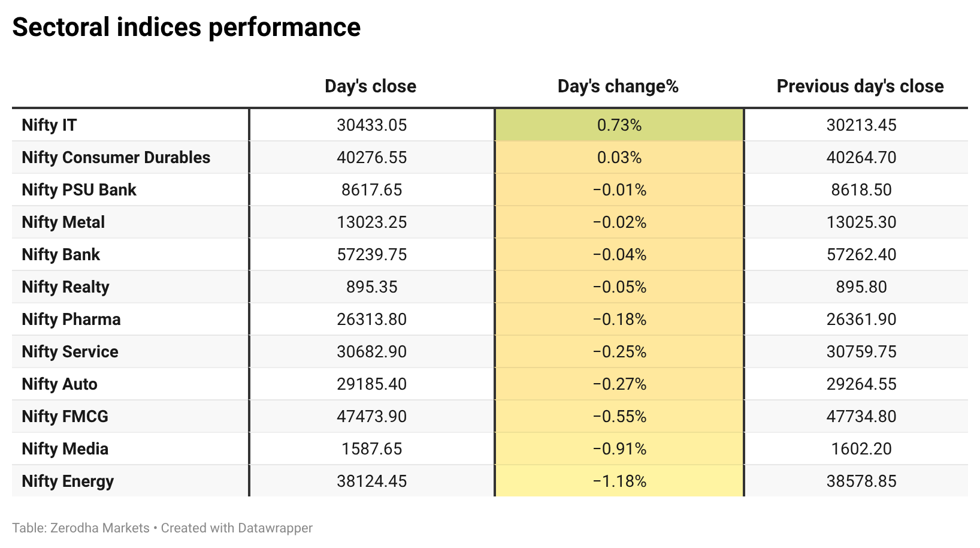Click Nifty Auto day's close 29185.40
The width and height of the screenshot is (980, 548).
click(x=371, y=384)
